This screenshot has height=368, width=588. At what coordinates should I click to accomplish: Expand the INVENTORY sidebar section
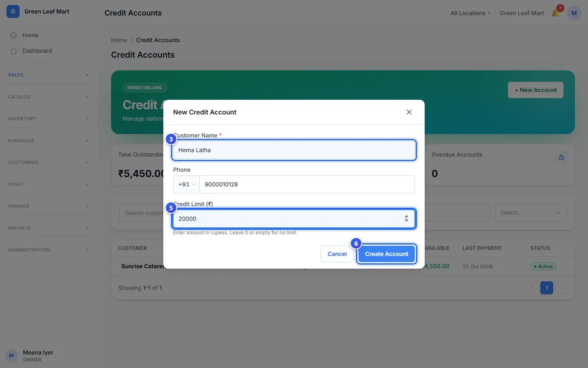tap(49, 119)
